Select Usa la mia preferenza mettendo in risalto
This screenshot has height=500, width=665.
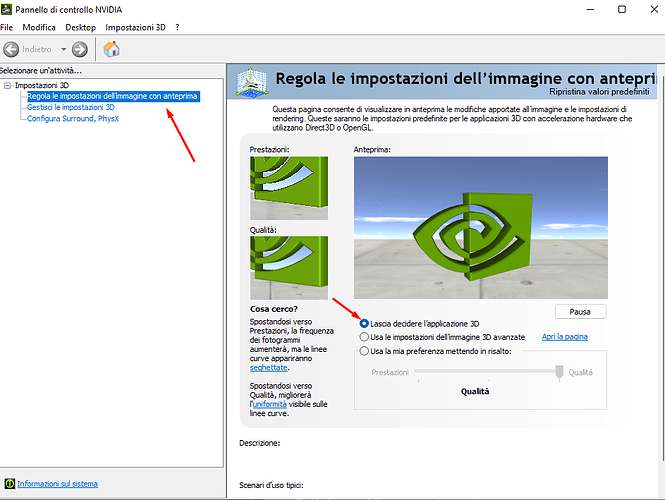coord(436,351)
